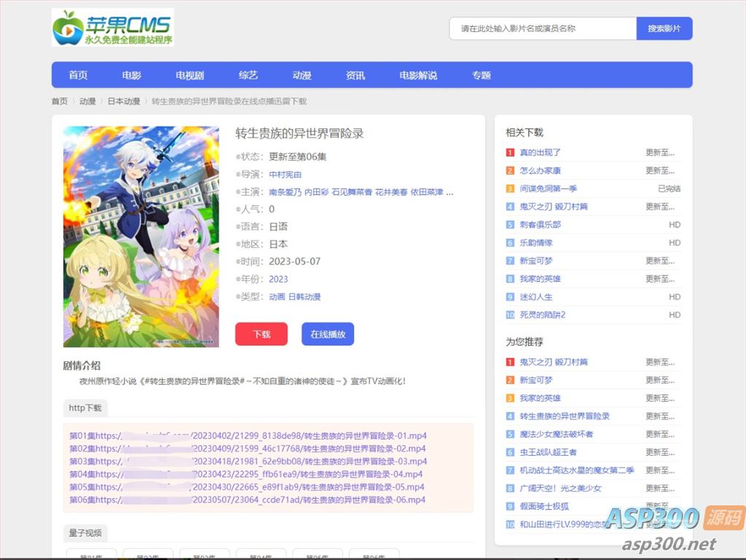Open 真的出现了 in 相关下载
Screen dimensions: 746x560
pos(540,152)
